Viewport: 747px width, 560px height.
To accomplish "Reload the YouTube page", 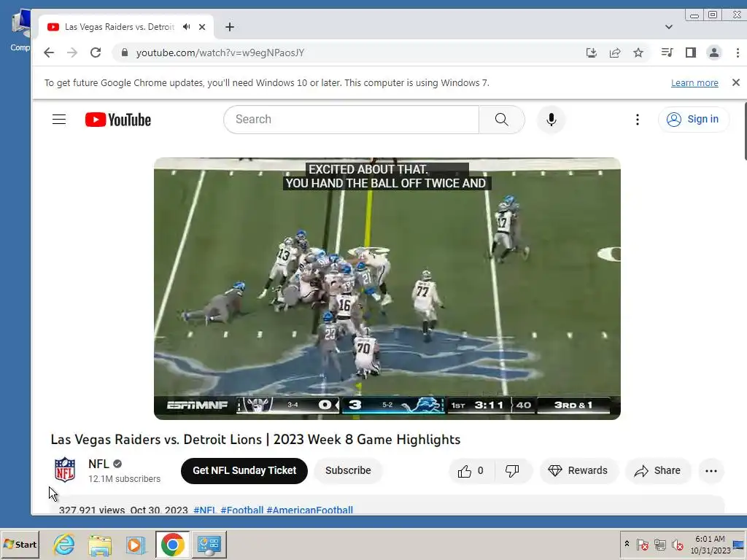I will click(96, 52).
